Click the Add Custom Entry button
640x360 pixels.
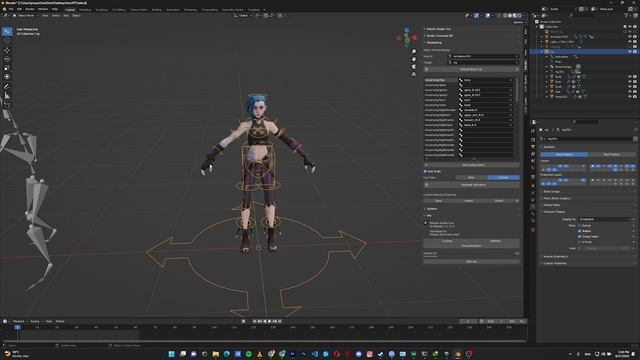click(473, 165)
